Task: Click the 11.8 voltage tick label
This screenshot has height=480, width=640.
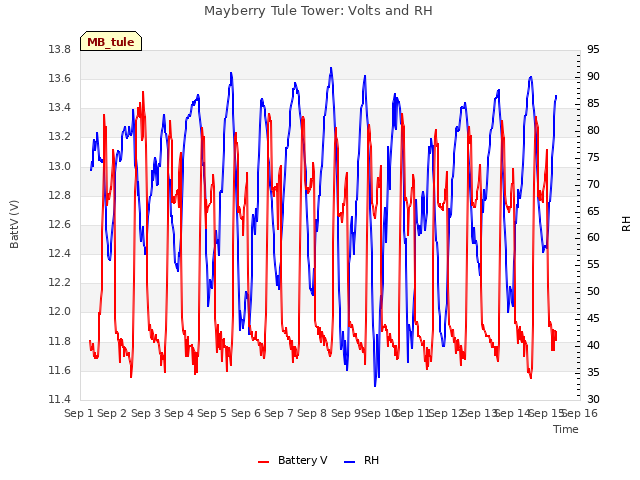Action: (x=60, y=341)
